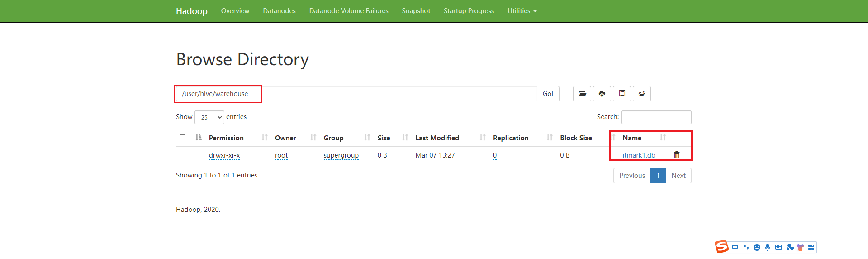868x259 pixels.
Task: Check the checkbox for the itmark1.db row
Action: [182, 155]
